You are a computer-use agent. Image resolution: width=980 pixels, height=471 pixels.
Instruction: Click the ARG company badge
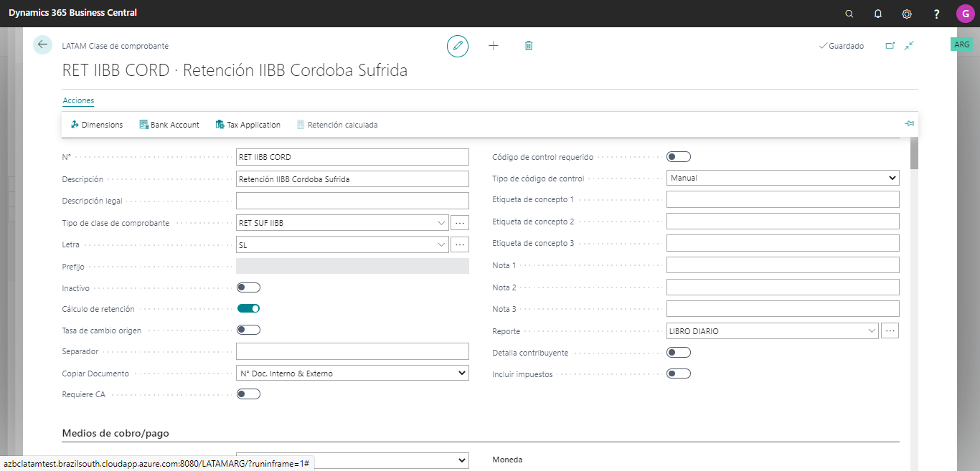click(x=961, y=44)
